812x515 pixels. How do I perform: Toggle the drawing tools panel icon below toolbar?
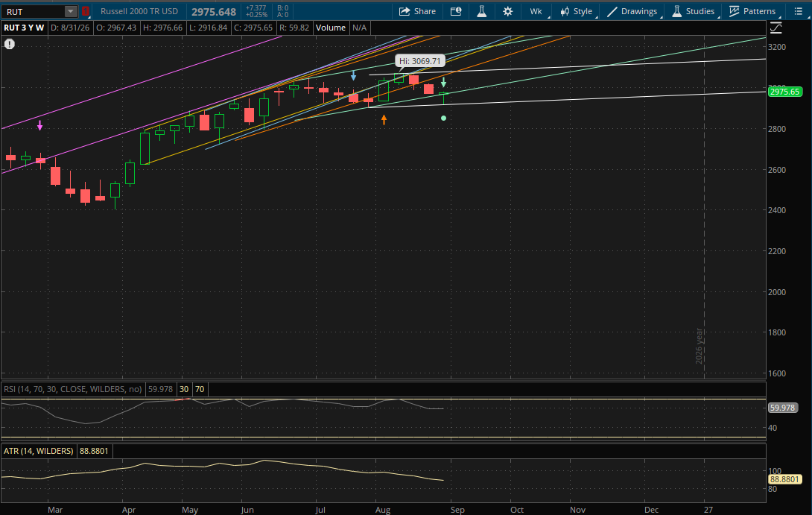(x=775, y=28)
